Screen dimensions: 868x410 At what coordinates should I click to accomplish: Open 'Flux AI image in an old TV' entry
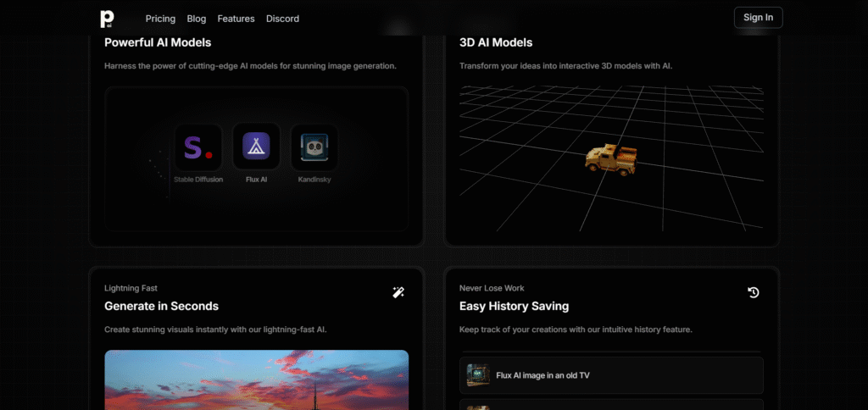(x=612, y=375)
